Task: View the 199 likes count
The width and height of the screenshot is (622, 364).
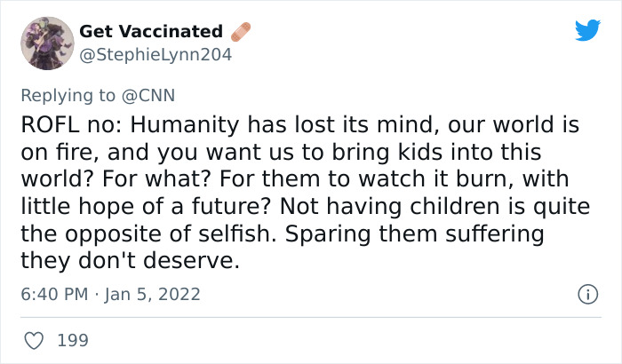Action: pos(73,341)
